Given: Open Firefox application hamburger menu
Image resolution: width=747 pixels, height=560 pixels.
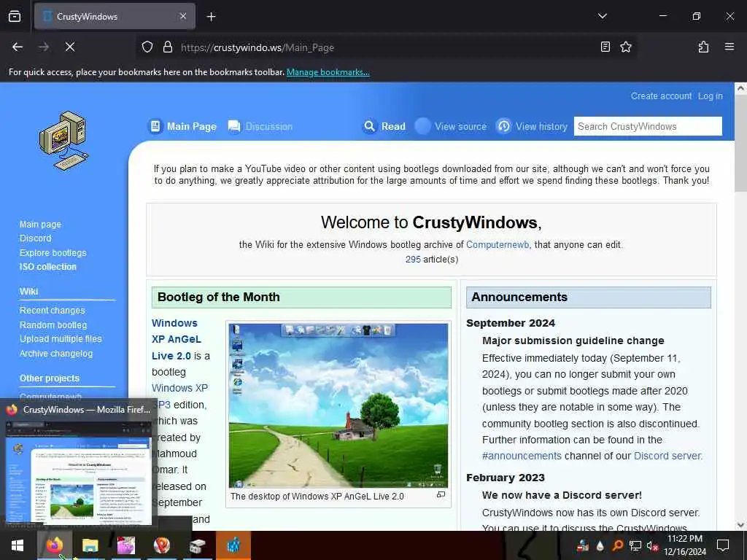Looking at the screenshot, I should 729,47.
